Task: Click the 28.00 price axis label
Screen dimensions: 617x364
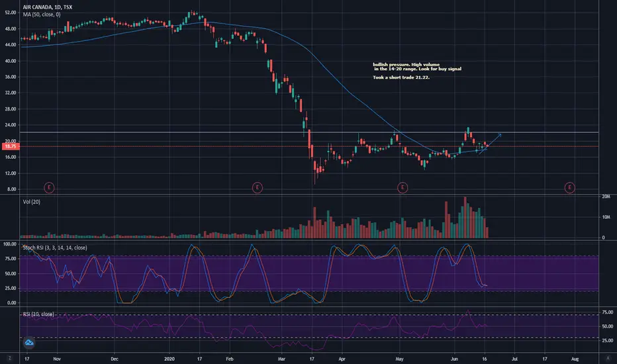Action: (11, 109)
